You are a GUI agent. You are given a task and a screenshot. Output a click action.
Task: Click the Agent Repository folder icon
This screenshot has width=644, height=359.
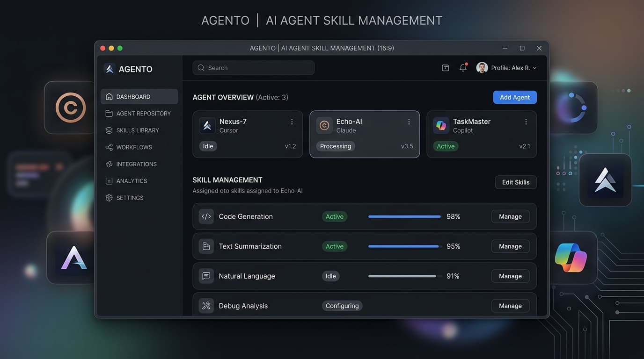click(x=109, y=114)
